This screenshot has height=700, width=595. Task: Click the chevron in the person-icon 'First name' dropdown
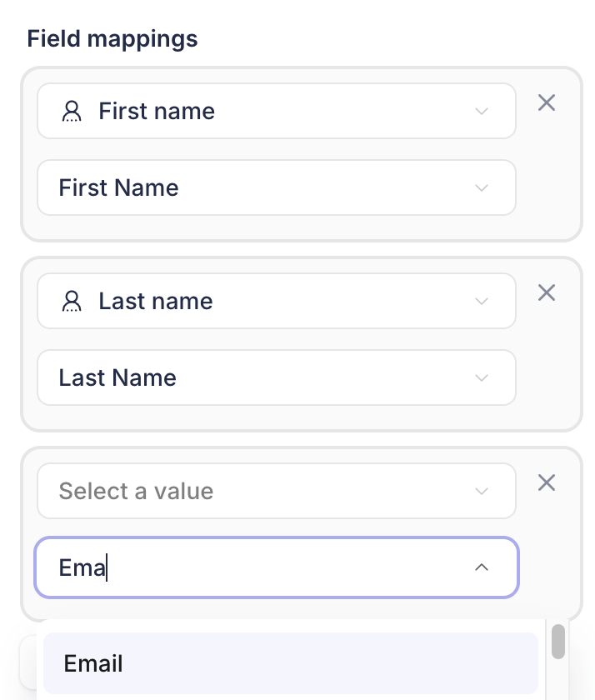tap(481, 111)
